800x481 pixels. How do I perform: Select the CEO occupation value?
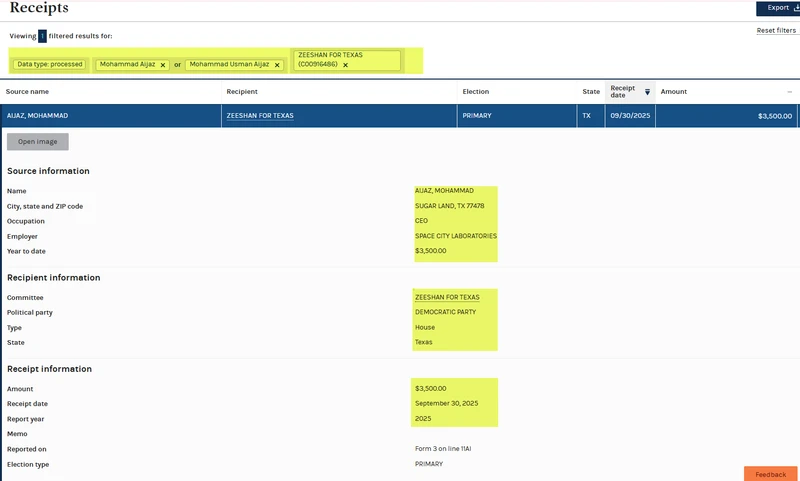coord(421,221)
